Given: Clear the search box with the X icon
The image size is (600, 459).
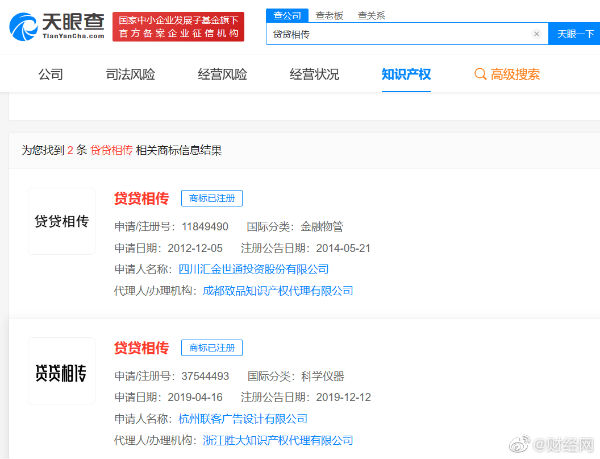Looking at the screenshot, I should (536, 34).
